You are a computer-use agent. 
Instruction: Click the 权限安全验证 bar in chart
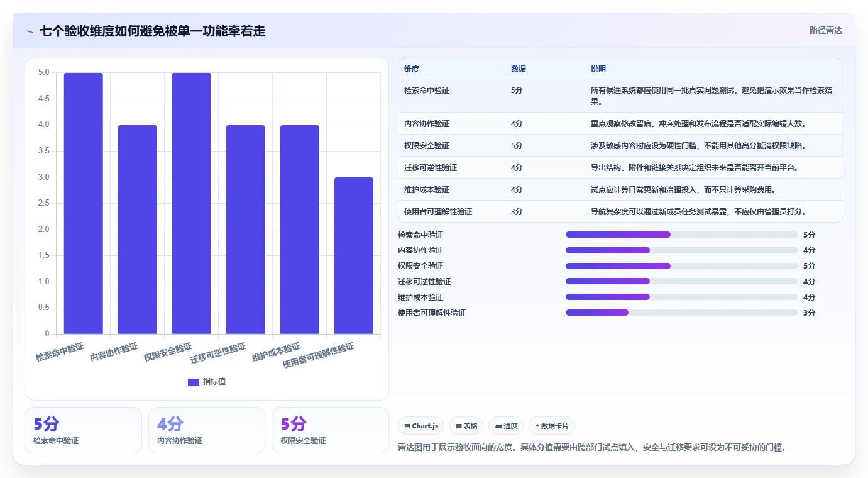pos(191,203)
